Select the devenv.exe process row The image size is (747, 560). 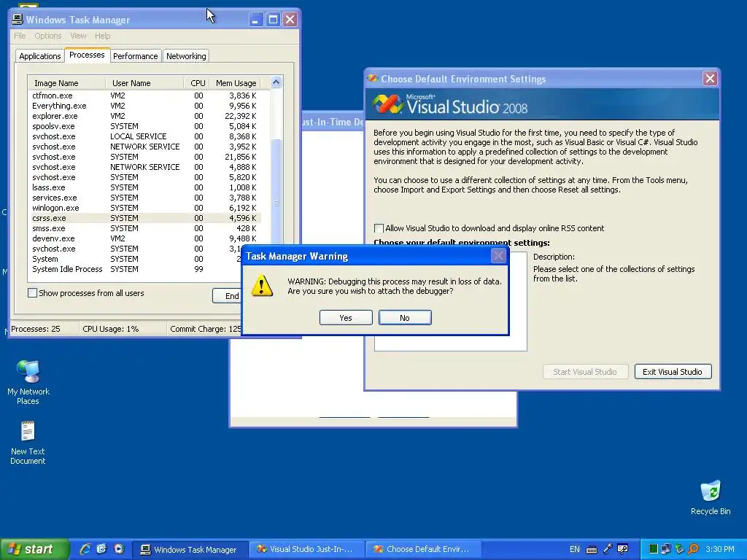[x=144, y=238]
